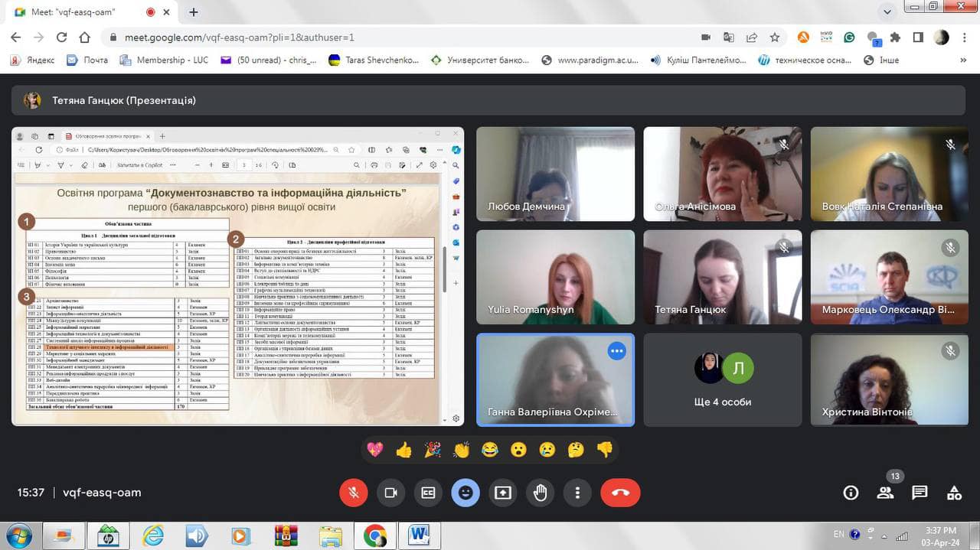Open options on Ганна Охріменко's tile
The image size is (980, 550).
(x=617, y=351)
